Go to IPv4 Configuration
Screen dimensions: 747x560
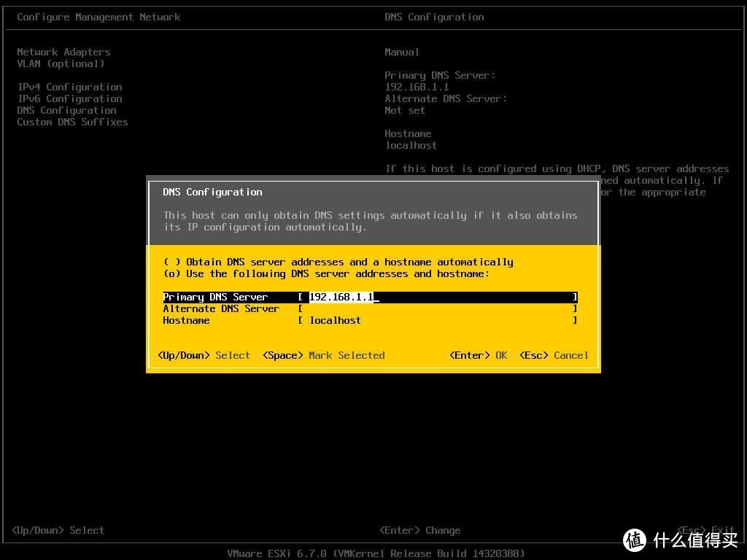[x=69, y=87]
